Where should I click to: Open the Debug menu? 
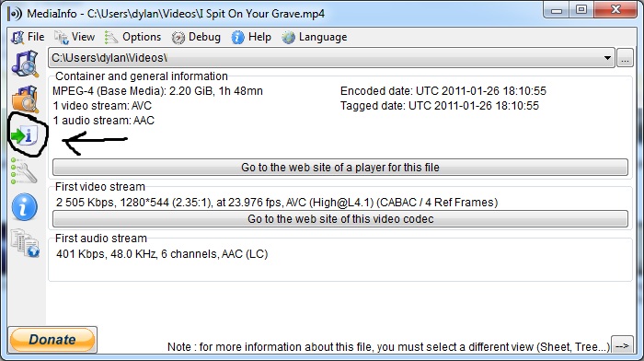(x=196, y=37)
